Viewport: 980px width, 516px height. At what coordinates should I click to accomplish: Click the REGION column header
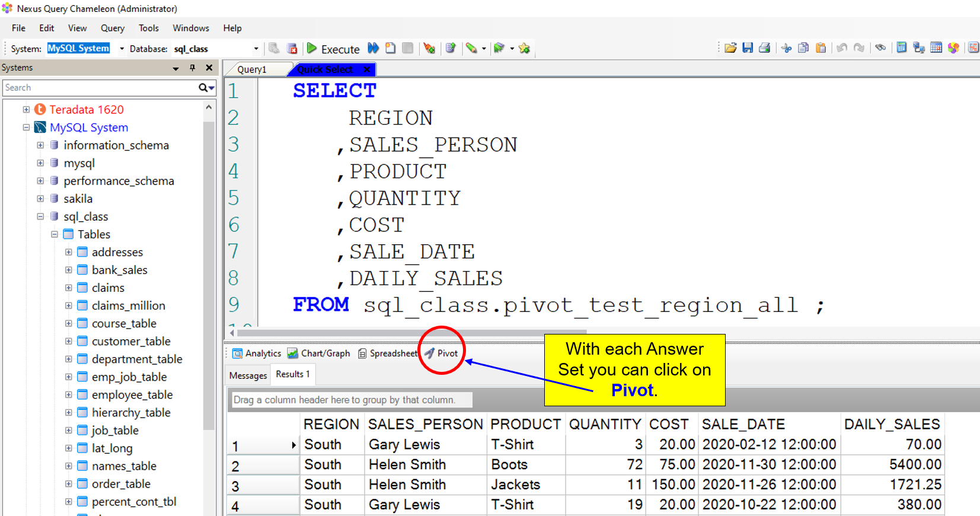point(331,424)
